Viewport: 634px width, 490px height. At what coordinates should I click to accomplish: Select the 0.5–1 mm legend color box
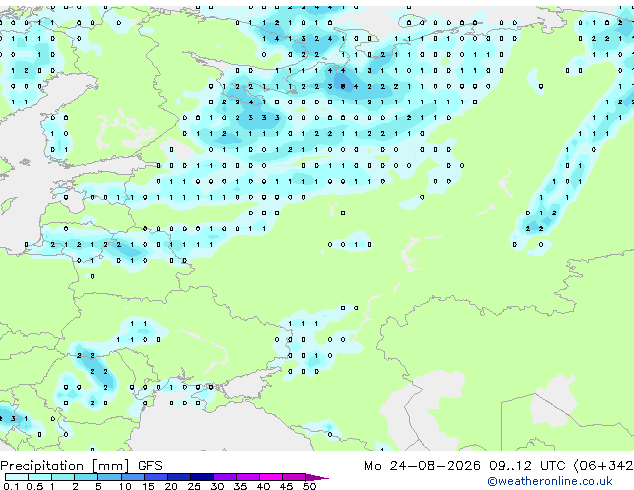(x=40, y=477)
